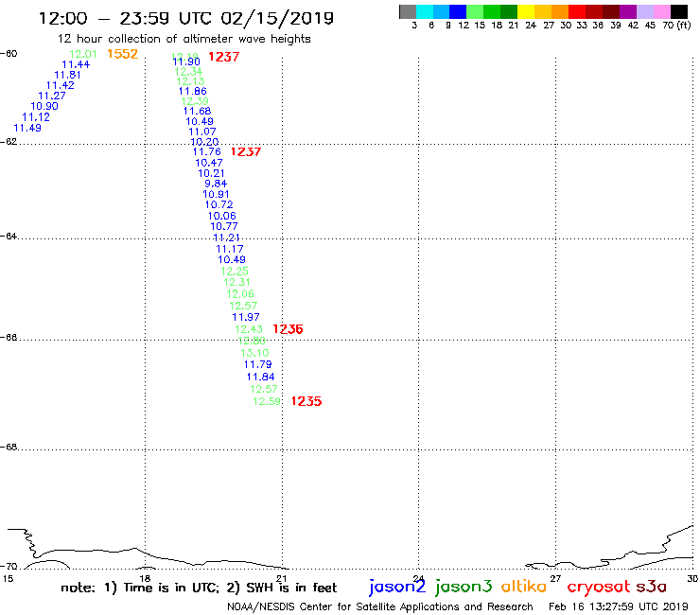Click the wave height reading '11.07'
Image resolution: width=700 pixels, height=615 pixels.
pyautogui.click(x=202, y=132)
